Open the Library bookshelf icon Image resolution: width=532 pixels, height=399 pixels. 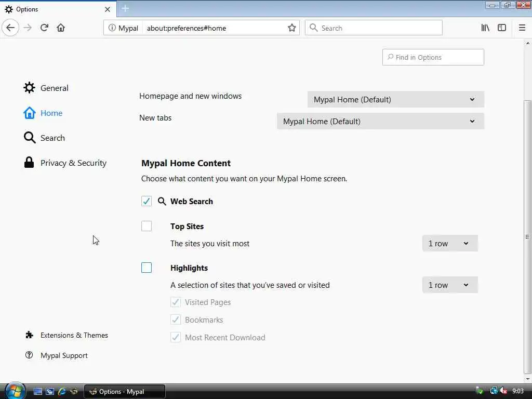[485, 28]
